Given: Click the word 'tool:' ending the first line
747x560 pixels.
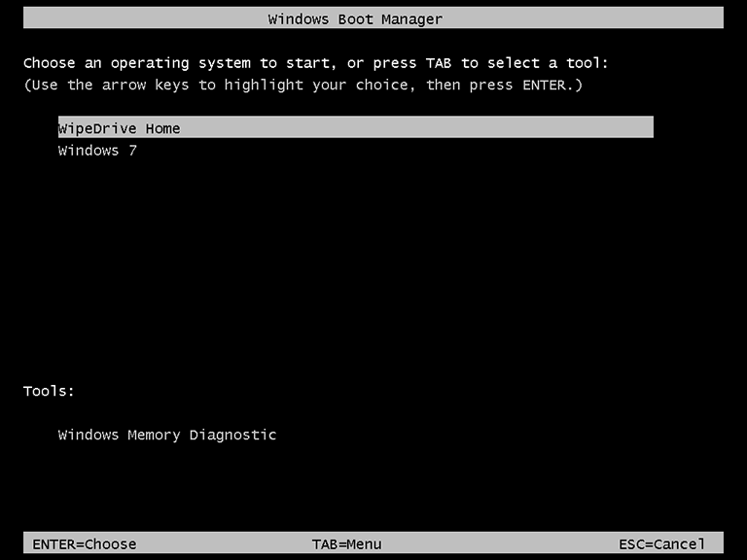Looking at the screenshot, I should [x=587, y=63].
